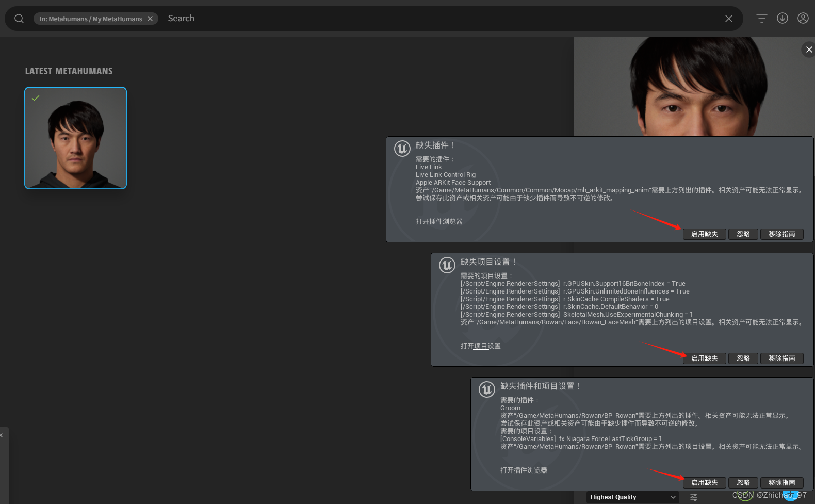
Task: Click the 缺失插件！ dialog title
Action: (x=436, y=145)
